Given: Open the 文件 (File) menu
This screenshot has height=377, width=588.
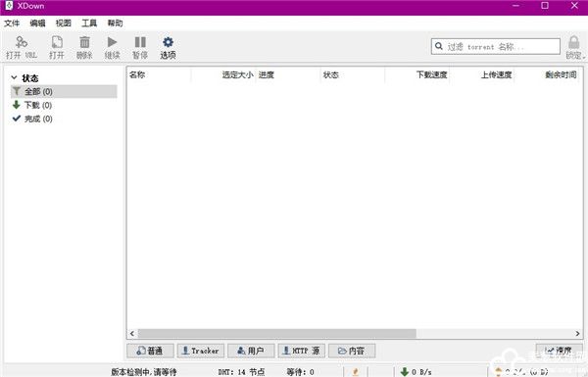Looking at the screenshot, I should [12, 24].
